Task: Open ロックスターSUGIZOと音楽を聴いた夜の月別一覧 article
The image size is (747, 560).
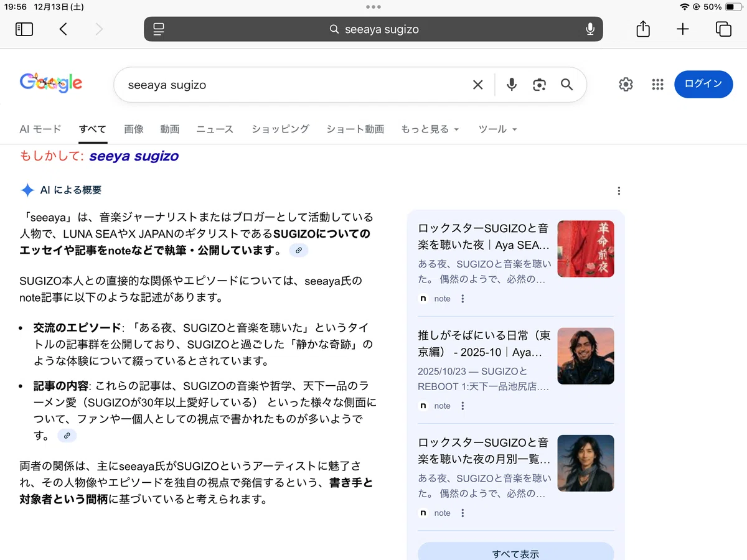Action: tap(484, 451)
